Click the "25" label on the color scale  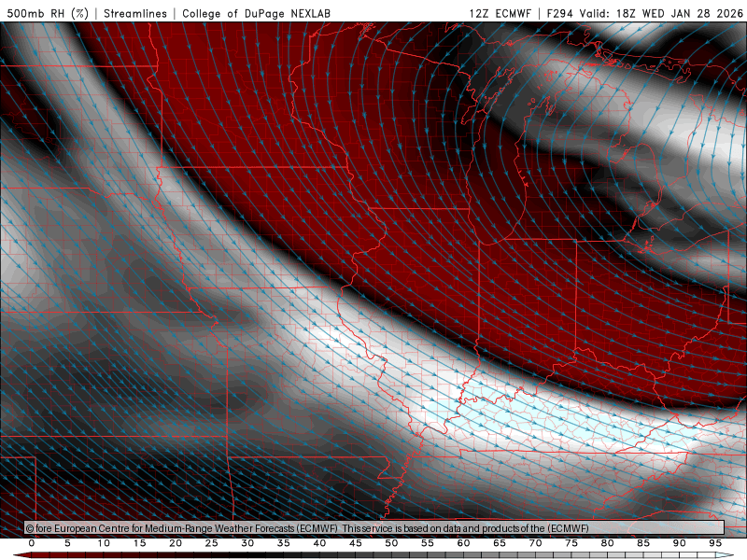[x=212, y=543]
